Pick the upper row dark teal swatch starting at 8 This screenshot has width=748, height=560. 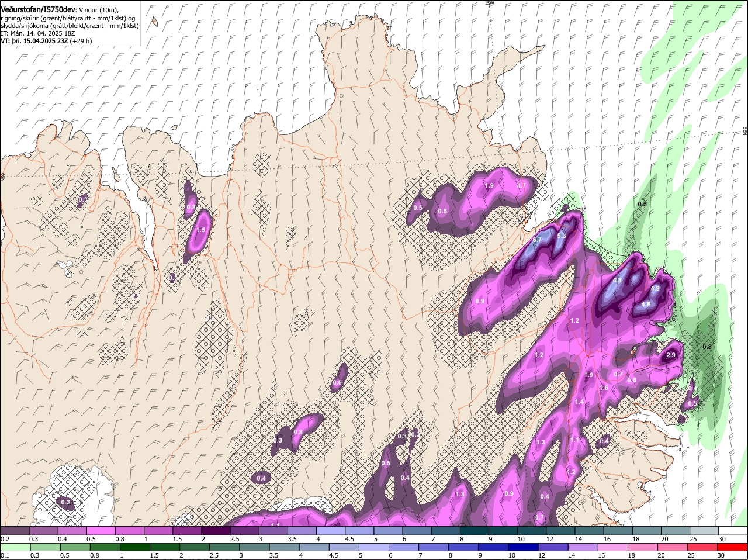(475, 530)
